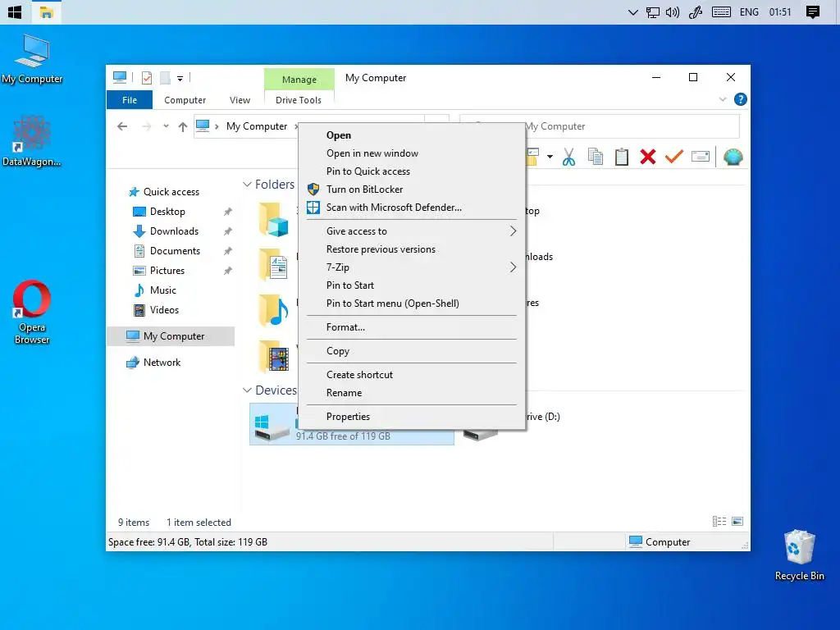Image resolution: width=840 pixels, height=630 pixels.
Task: Select the 3D Objects folder icon
Action: click(274, 219)
